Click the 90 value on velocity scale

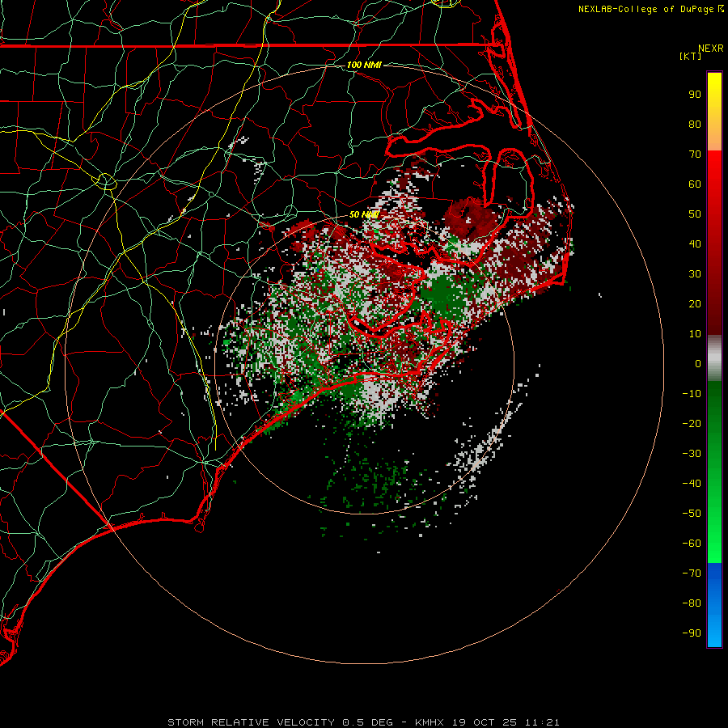[x=695, y=95]
